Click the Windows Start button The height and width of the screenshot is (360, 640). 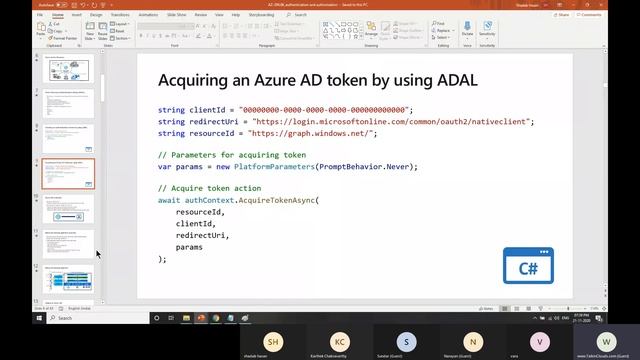pyautogui.click(x=39, y=318)
